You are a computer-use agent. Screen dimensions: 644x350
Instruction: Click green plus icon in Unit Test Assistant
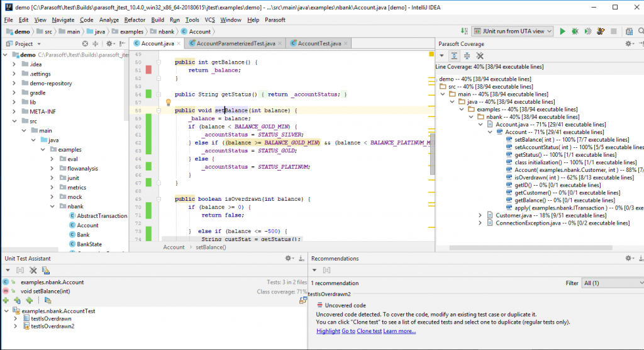(6, 300)
